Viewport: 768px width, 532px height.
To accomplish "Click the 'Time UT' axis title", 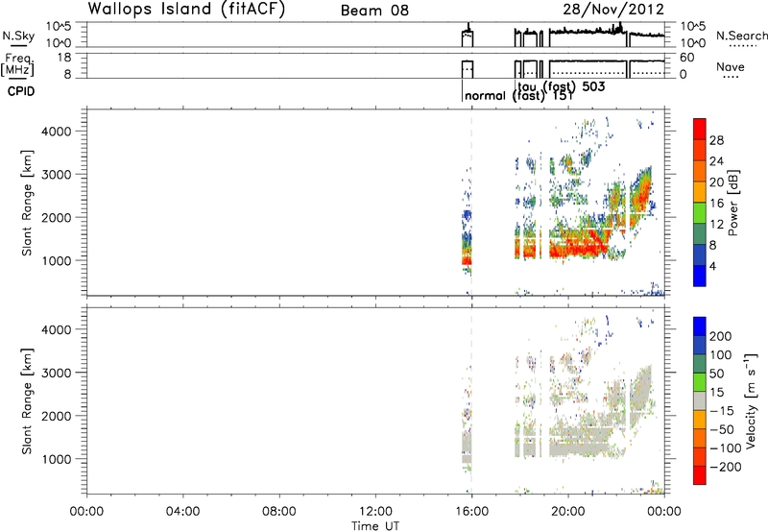I will click(x=375, y=526).
